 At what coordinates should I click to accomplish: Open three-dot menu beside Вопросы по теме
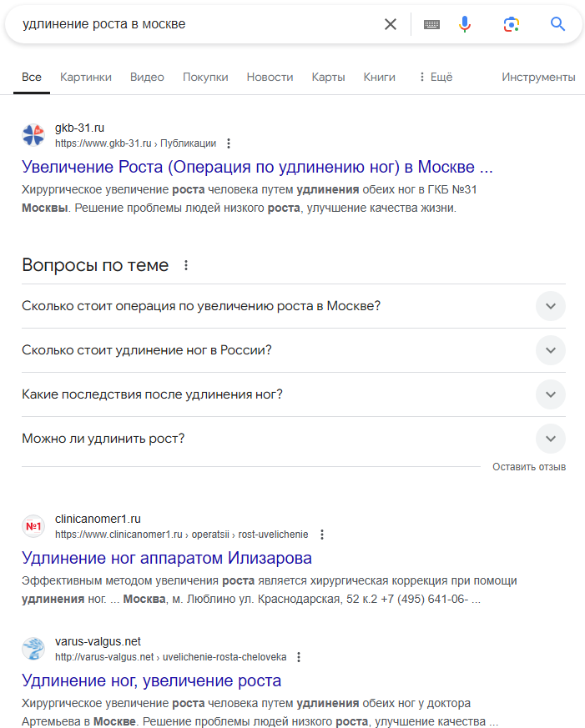tap(186, 266)
